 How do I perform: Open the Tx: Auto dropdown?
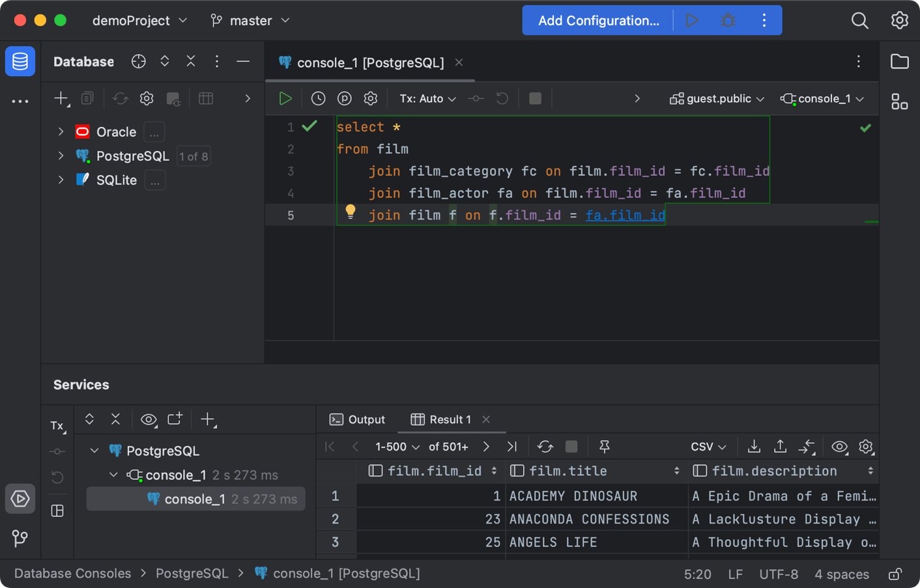tap(427, 98)
